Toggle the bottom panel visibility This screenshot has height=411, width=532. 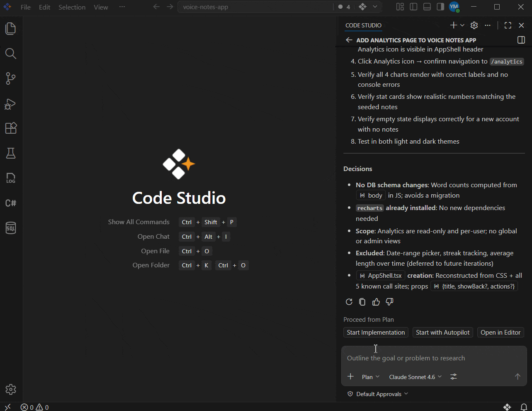427,7
